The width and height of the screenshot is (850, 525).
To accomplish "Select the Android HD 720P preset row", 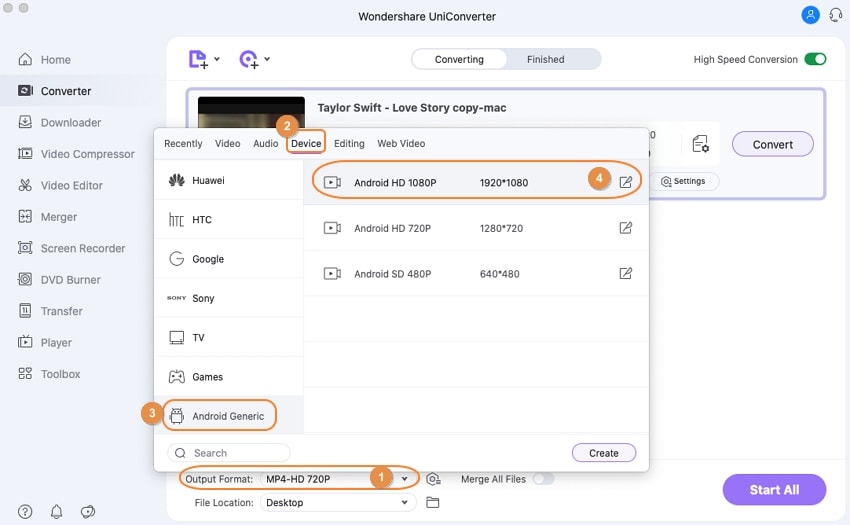I will point(476,228).
